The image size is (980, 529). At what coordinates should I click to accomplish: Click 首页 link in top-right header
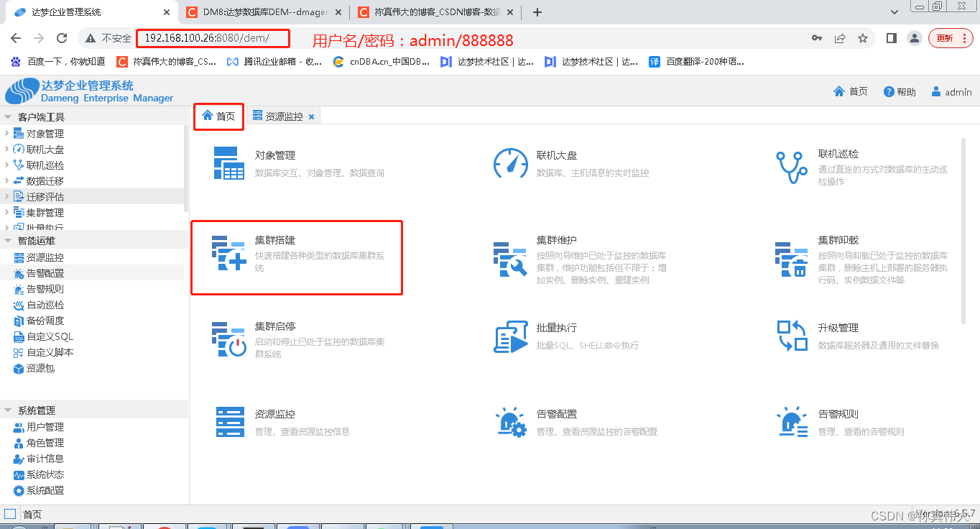[x=851, y=91]
